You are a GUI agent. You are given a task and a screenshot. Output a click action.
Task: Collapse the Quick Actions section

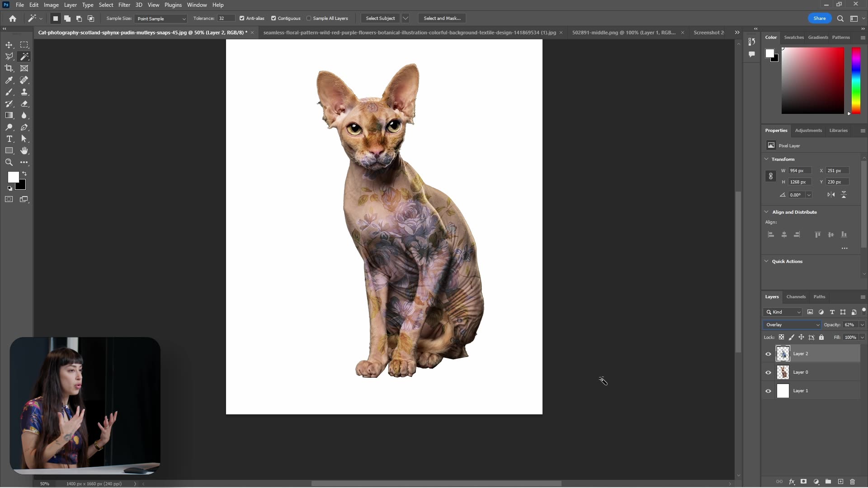point(766,261)
